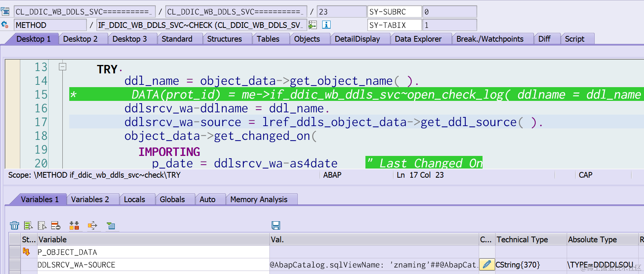Click the trash icon to delete variables
Viewport: 644px width, 274px height.
15,225
